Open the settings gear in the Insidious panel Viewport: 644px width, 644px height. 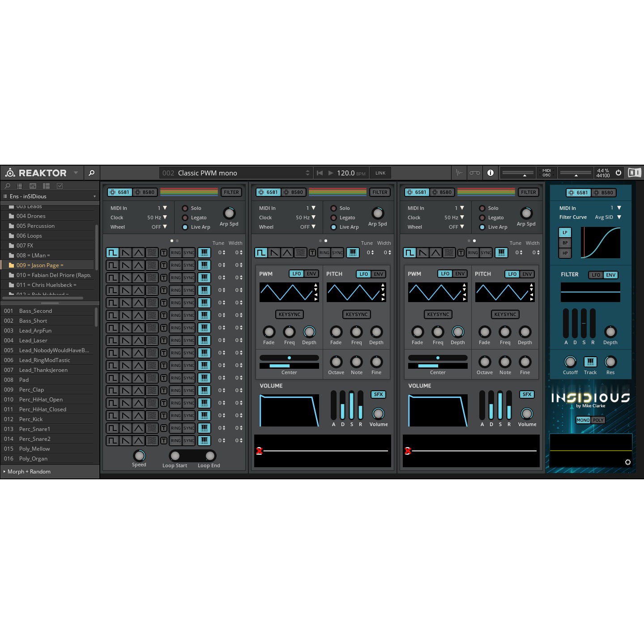(x=628, y=462)
